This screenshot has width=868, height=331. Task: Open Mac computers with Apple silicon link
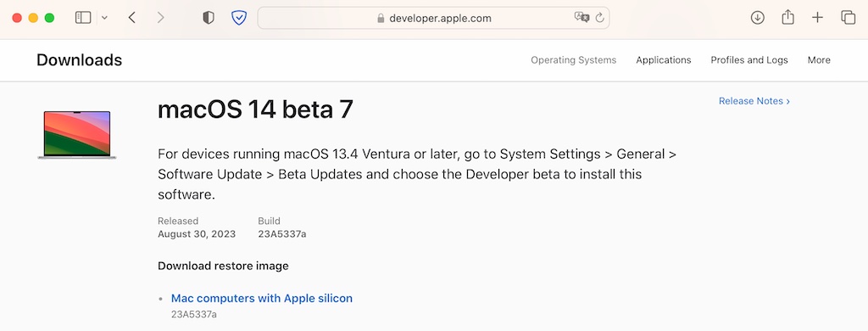point(262,298)
